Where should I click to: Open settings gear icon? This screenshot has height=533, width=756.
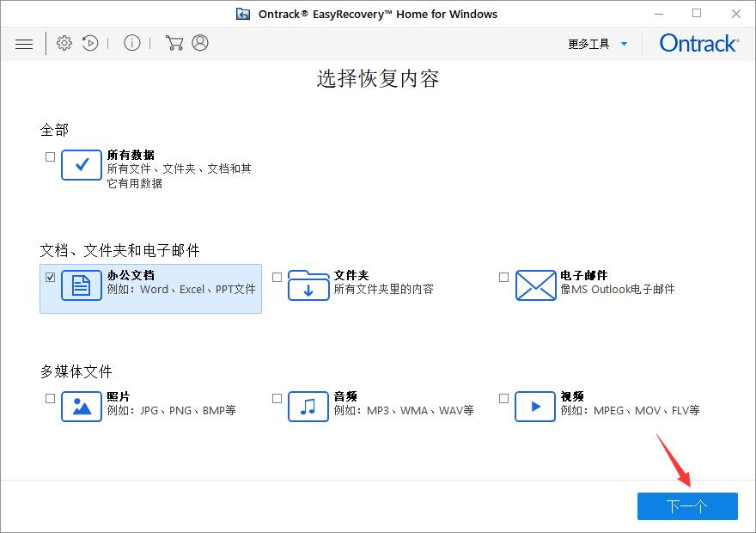(64, 43)
